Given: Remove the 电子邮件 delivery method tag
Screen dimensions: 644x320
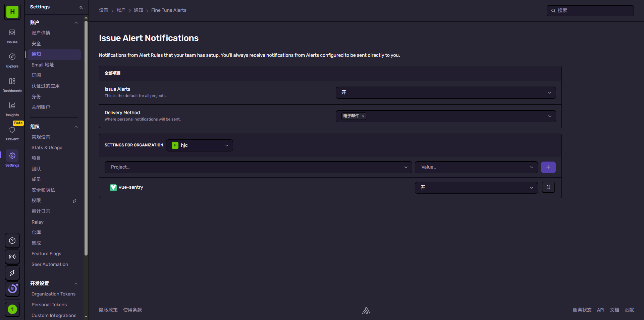Looking at the screenshot, I should pos(363,116).
